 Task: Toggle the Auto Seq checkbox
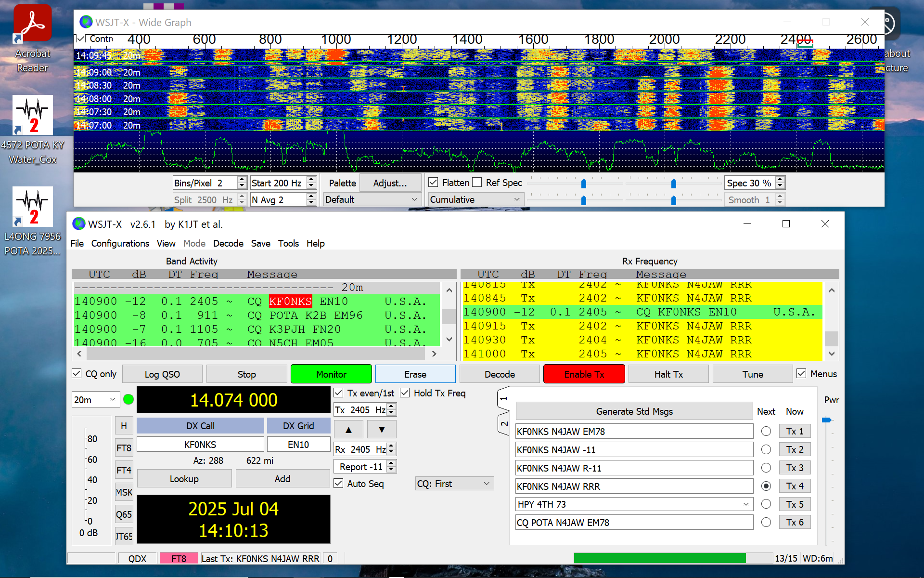[x=338, y=484]
